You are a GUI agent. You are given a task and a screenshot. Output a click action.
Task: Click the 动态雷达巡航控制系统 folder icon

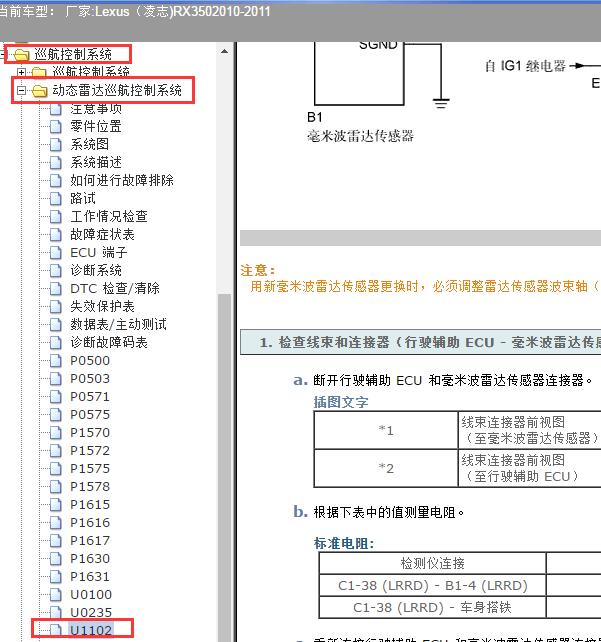39,90
